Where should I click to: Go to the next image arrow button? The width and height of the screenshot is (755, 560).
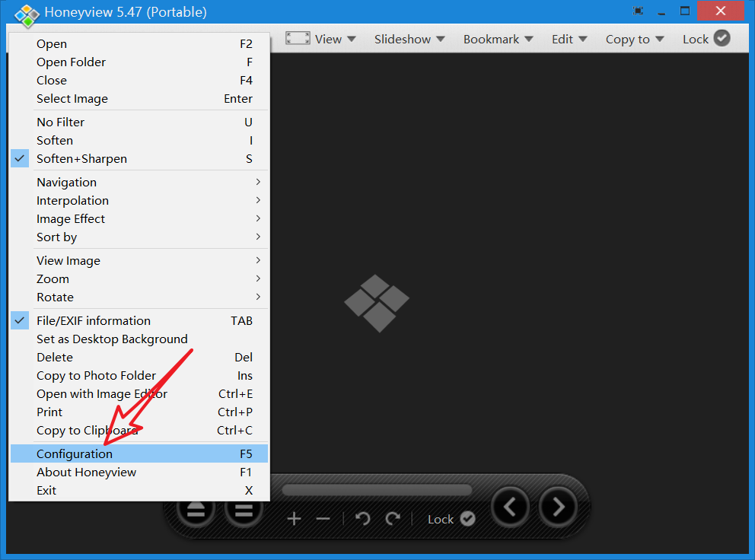[558, 507]
